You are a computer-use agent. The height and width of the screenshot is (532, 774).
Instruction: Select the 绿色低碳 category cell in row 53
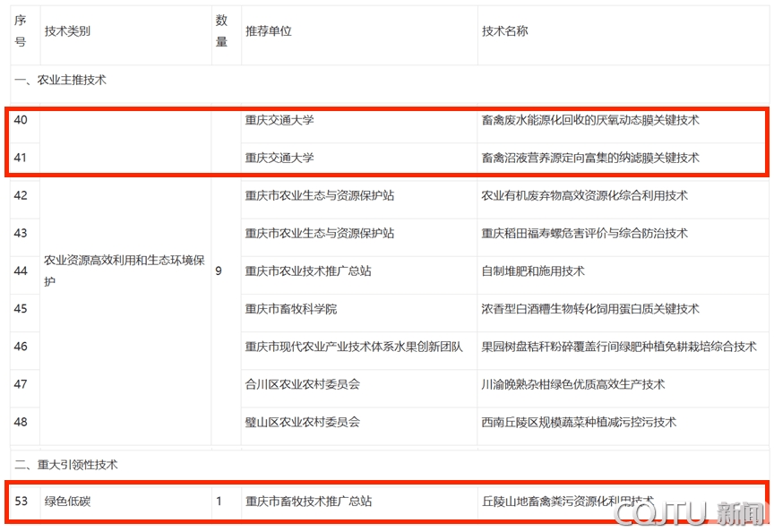(x=68, y=502)
